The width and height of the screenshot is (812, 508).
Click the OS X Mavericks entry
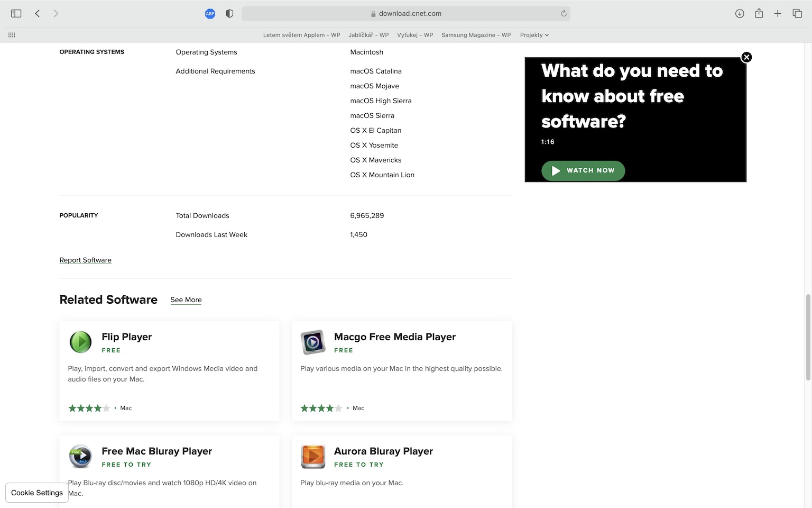point(375,160)
